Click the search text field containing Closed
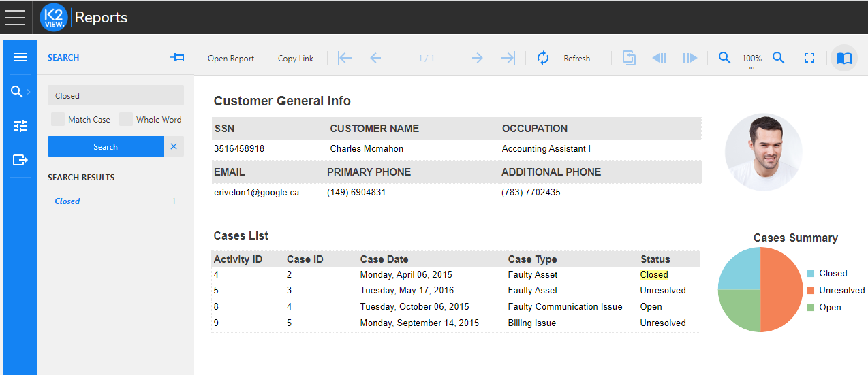 coord(115,95)
